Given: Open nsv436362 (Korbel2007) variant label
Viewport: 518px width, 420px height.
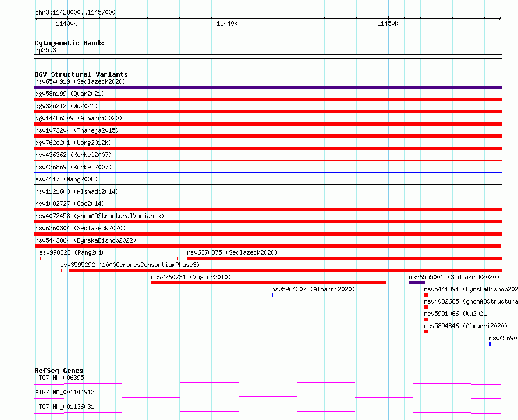Looking at the screenshot, I should [x=73, y=155].
